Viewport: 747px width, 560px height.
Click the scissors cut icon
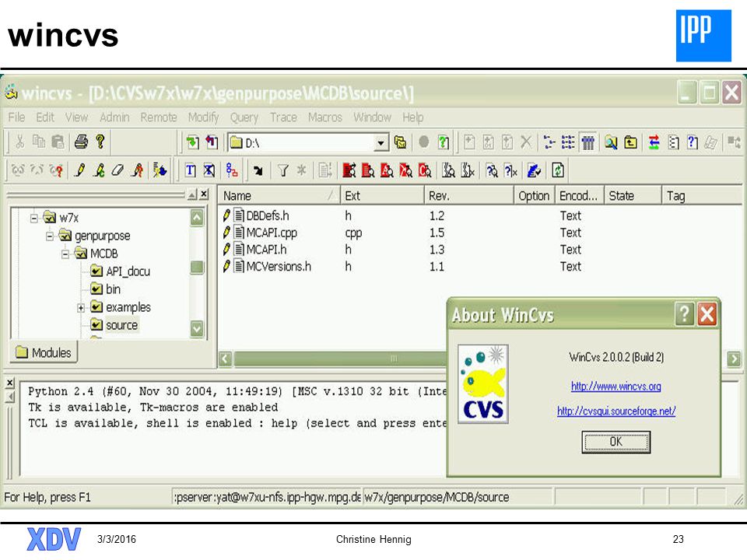click(20, 142)
